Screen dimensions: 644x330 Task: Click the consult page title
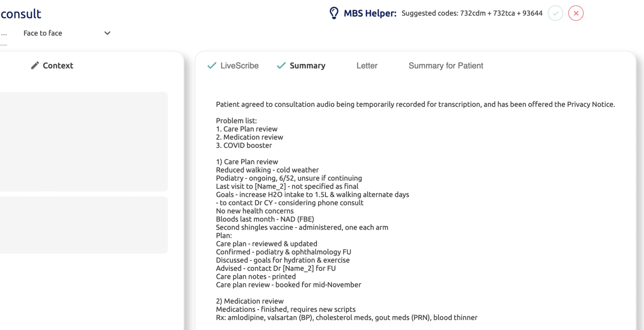(x=21, y=14)
